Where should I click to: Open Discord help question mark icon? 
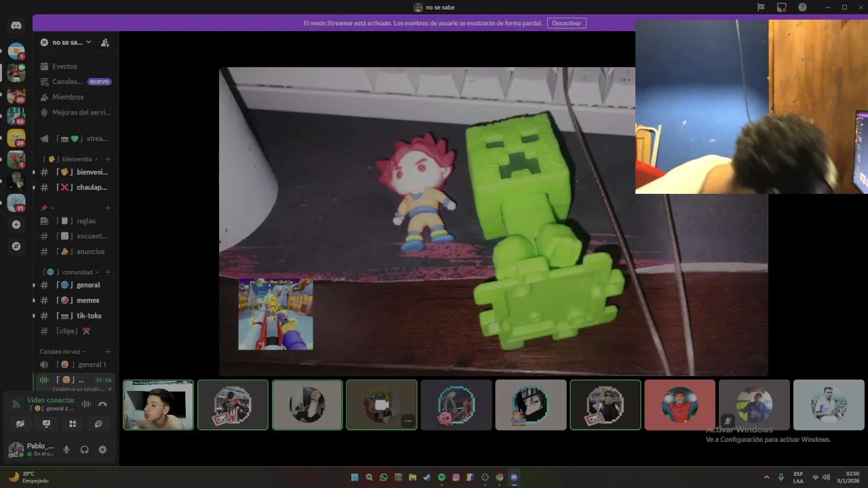pyautogui.click(x=803, y=7)
